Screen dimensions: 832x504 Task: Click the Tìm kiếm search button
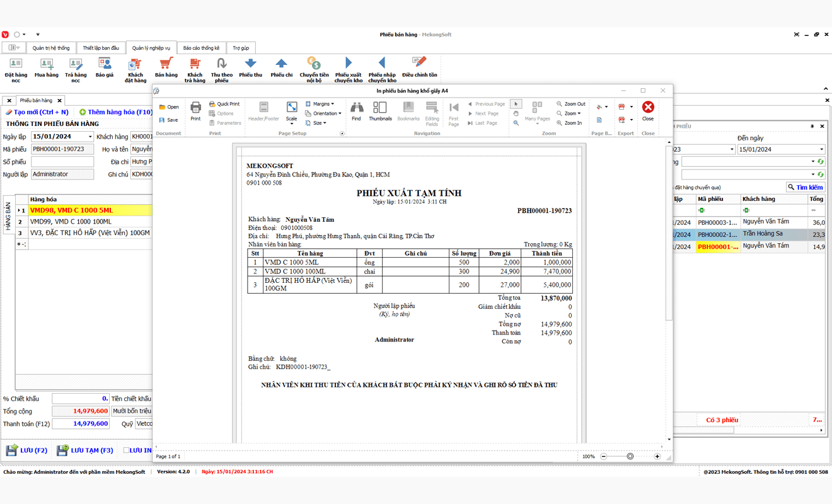(x=805, y=187)
